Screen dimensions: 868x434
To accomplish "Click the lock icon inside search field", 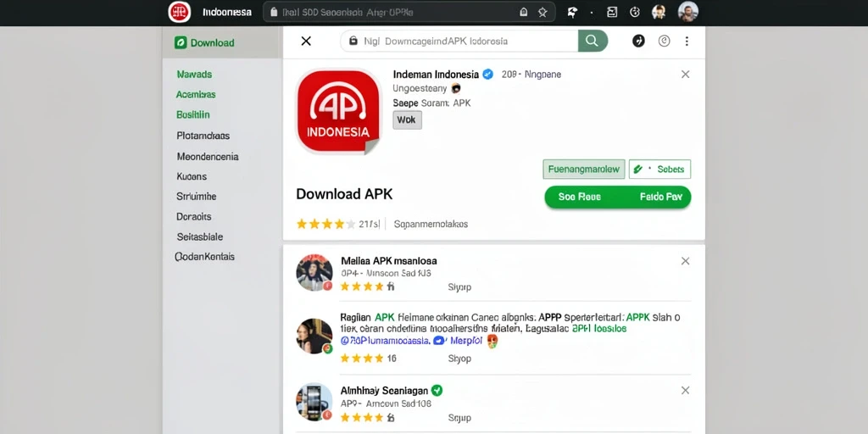I will (x=353, y=41).
